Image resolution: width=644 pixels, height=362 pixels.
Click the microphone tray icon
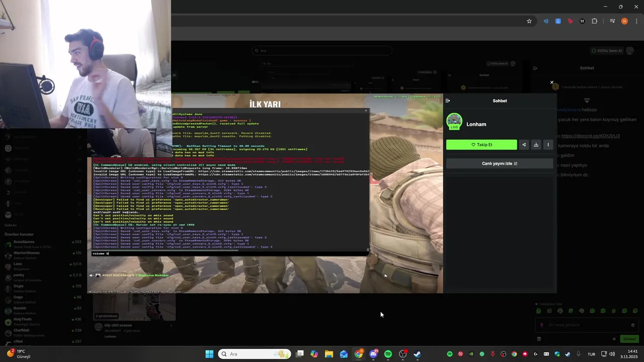click(579, 354)
